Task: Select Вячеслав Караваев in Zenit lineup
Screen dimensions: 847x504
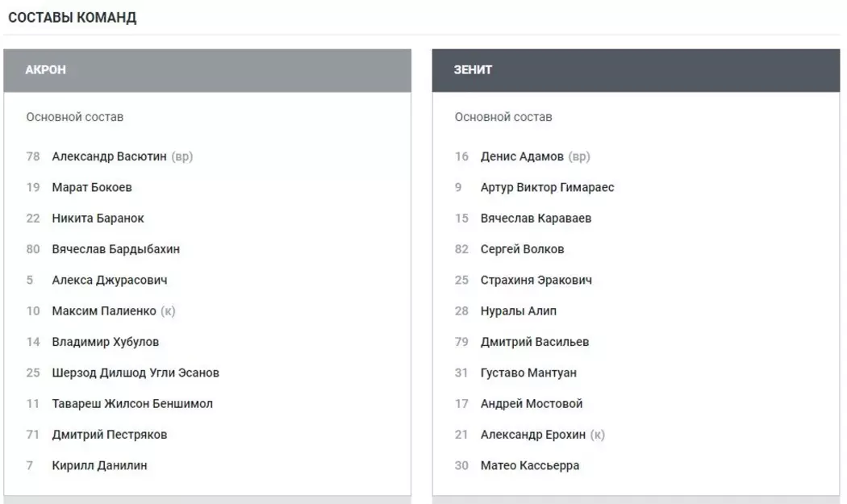Action: click(535, 219)
